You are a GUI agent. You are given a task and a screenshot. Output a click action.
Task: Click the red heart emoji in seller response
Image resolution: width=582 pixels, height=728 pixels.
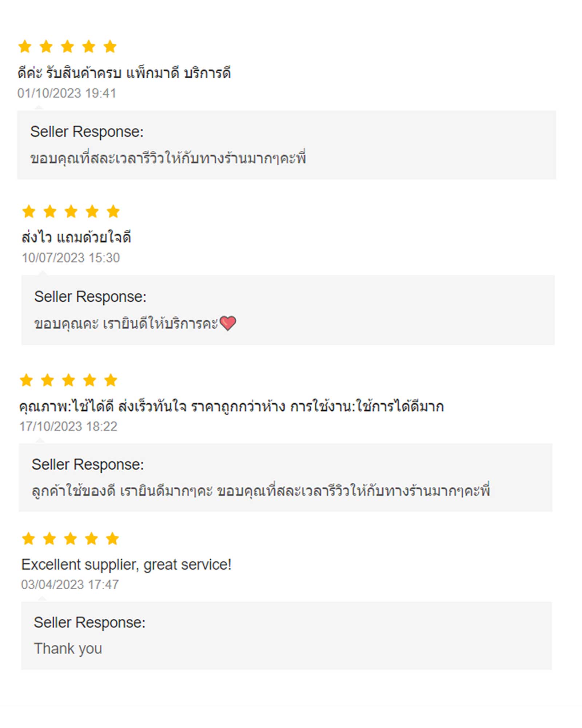click(x=228, y=323)
